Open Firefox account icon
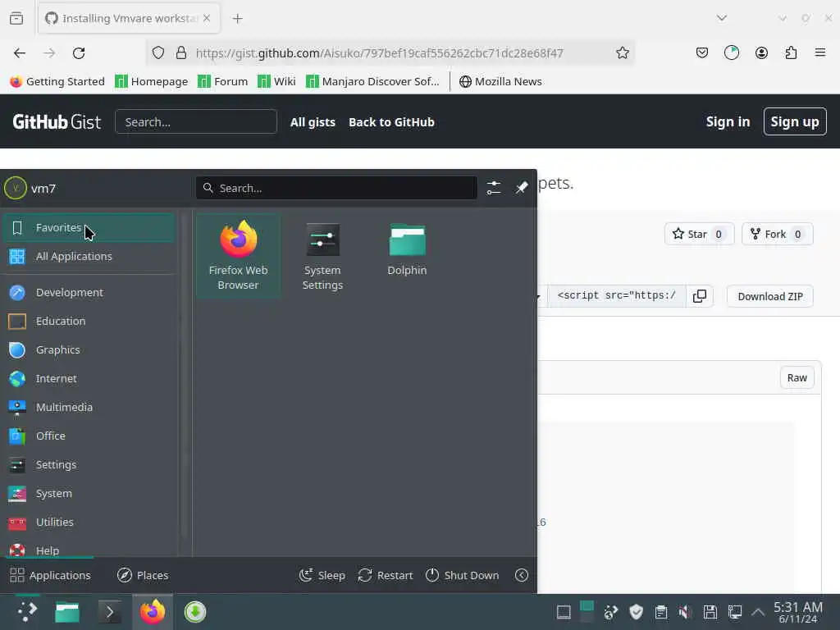840x630 pixels. pos(761,53)
